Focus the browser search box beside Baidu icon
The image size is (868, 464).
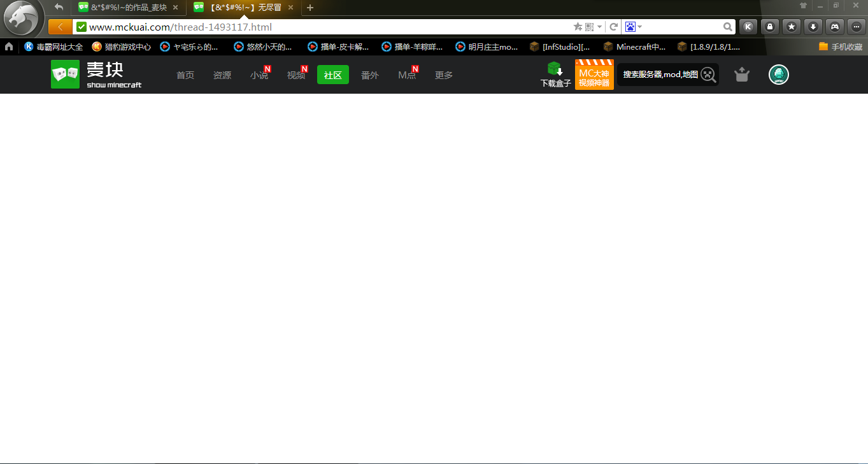[x=683, y=27]
